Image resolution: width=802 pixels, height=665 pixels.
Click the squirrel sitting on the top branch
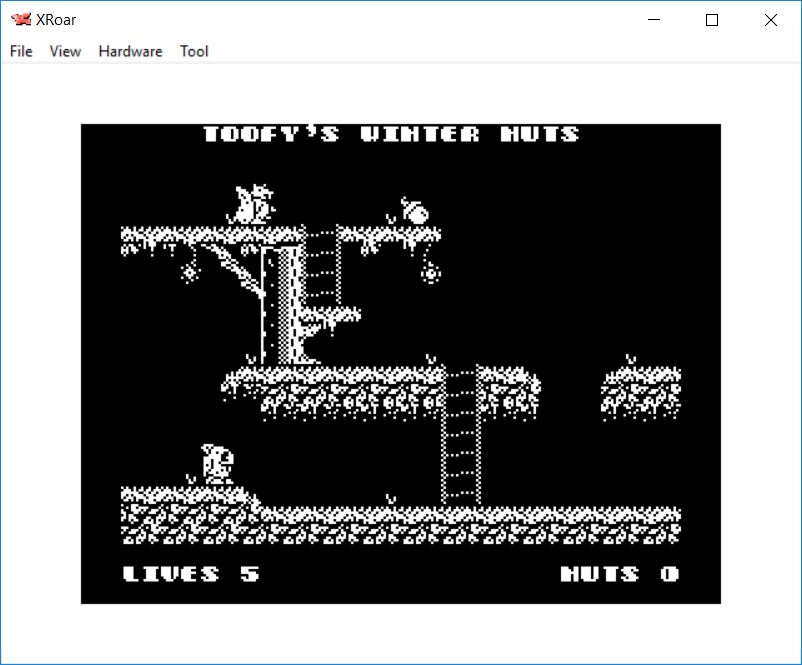tap(254, 205)
